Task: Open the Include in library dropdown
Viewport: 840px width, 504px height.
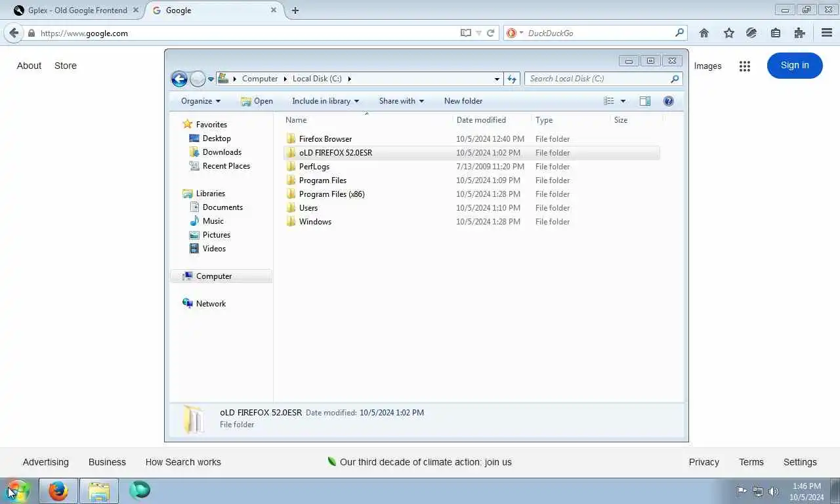Action: (325, 101)
